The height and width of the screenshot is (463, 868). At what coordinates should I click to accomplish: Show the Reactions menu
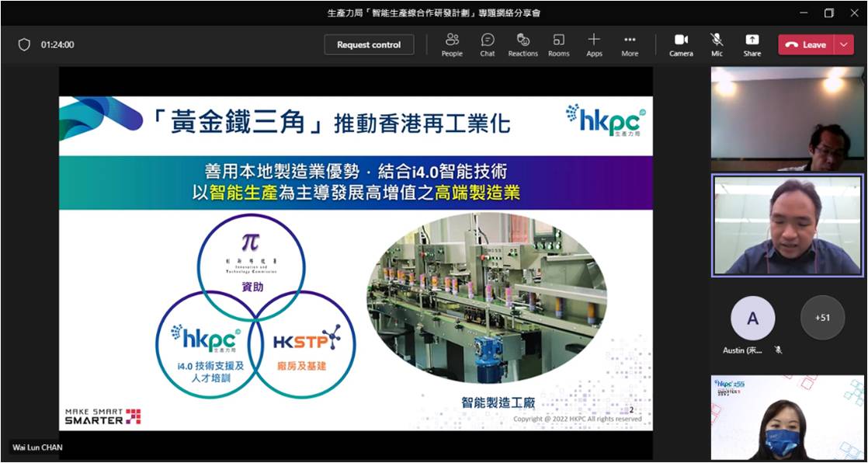[x=523, y=45]
